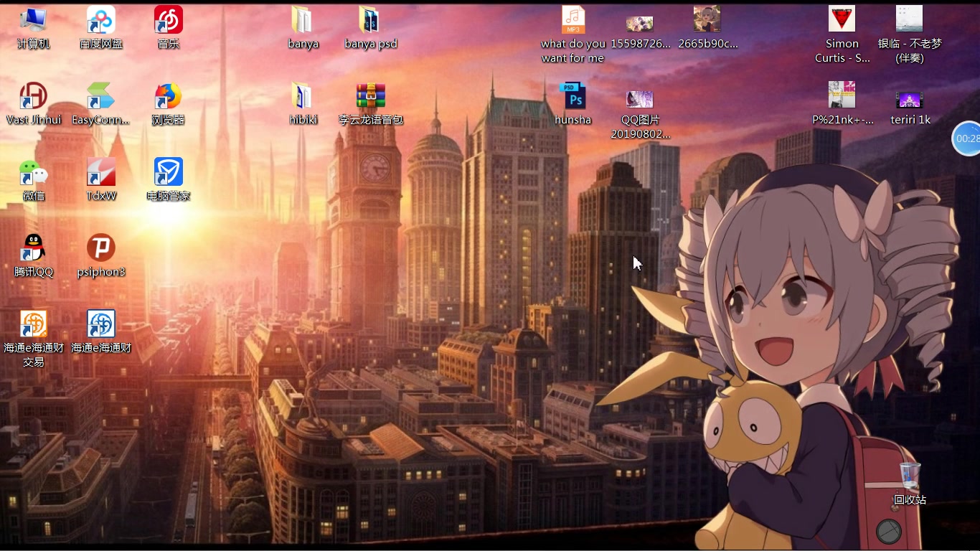
Task: Select the hibiki folder
Action: tap(303, 96)
